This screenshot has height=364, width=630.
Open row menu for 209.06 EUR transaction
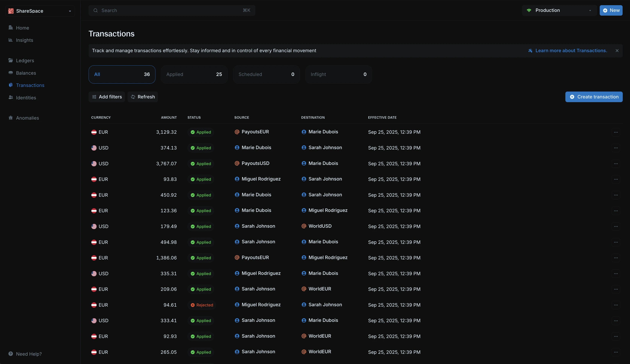tap(616, 289)
